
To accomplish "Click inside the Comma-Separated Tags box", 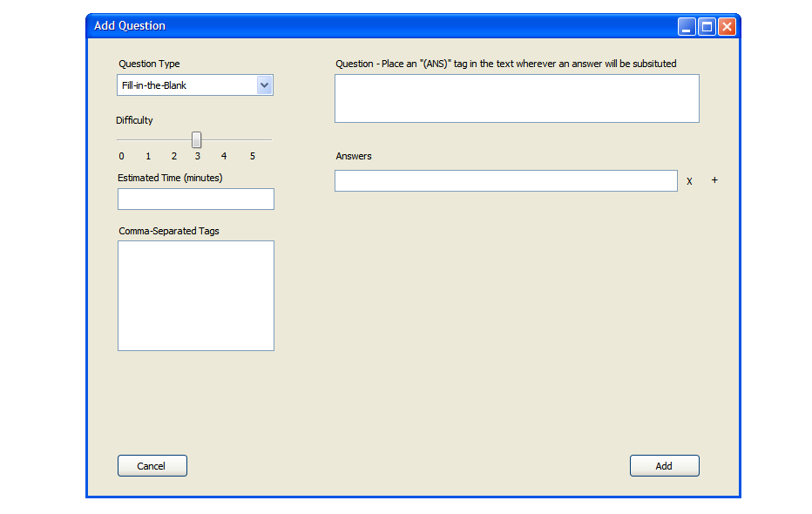I will pos(196,295).
